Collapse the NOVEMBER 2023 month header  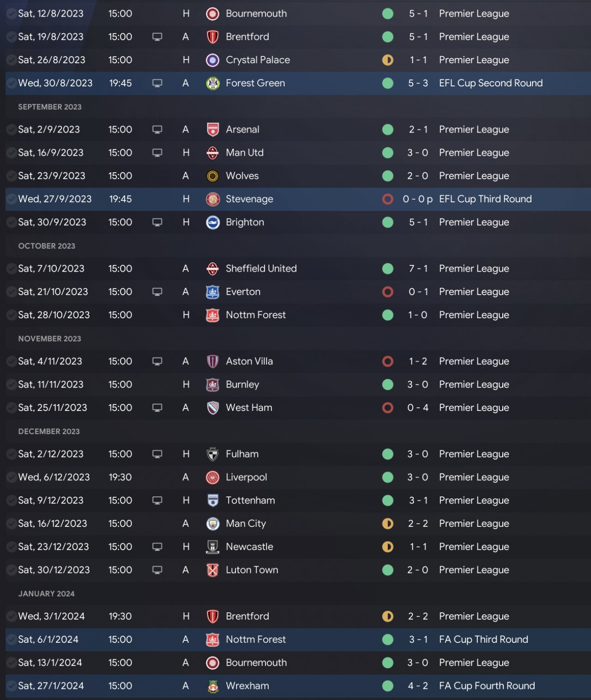pyautogui.click(x=49, y=338)
